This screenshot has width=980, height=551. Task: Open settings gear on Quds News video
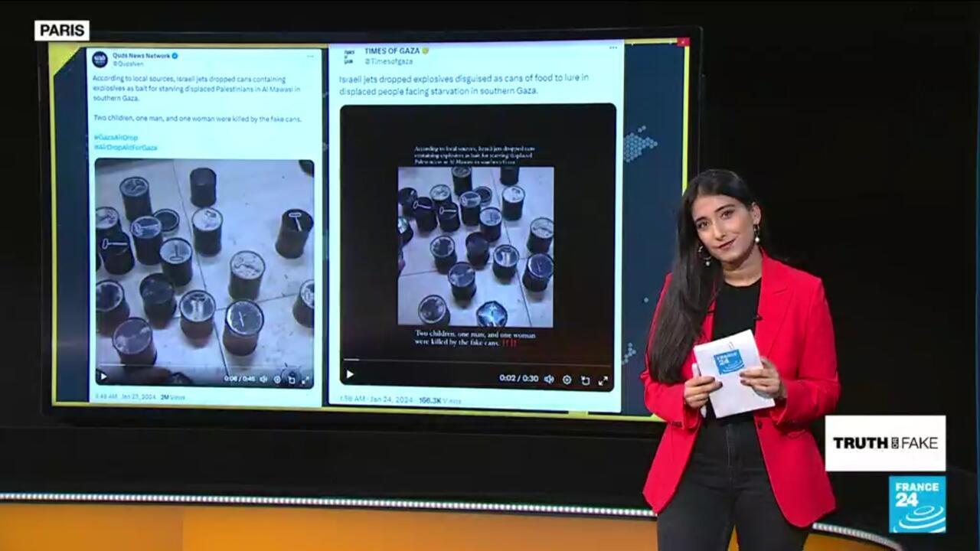tap(277, 379)
